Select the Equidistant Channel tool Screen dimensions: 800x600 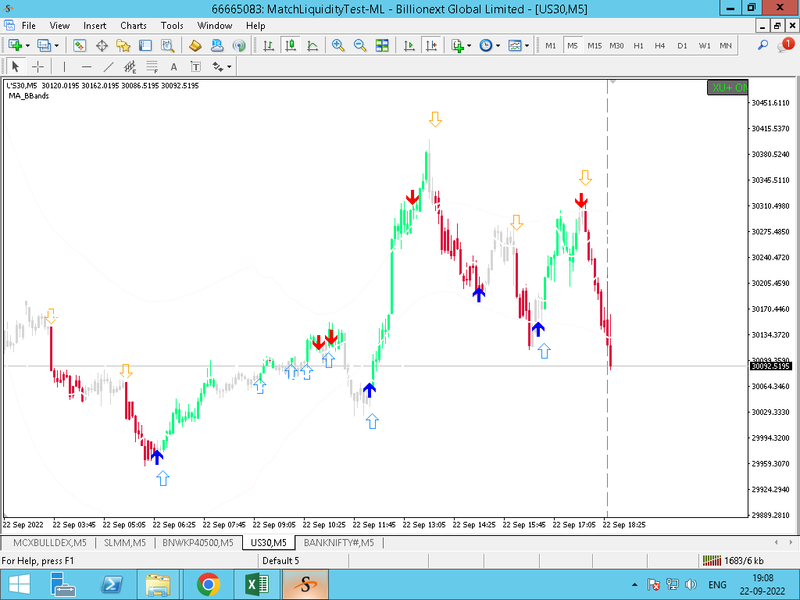(x=130, y=66)
